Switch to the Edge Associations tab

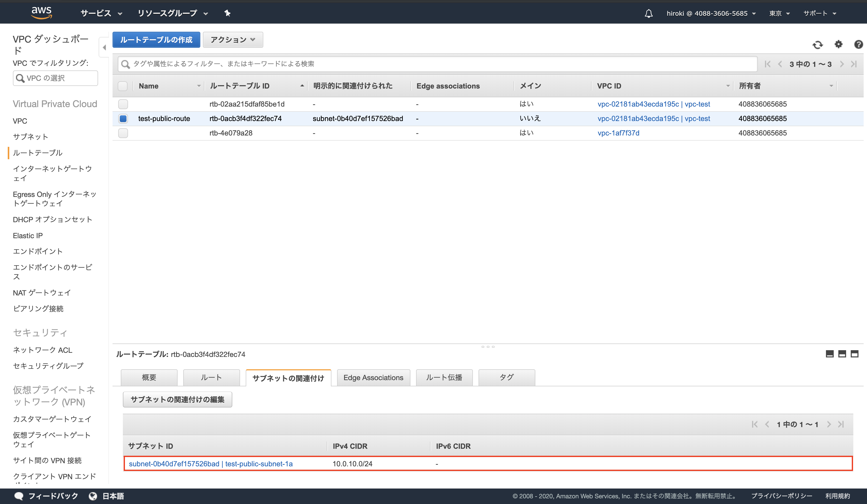(373, 377)
